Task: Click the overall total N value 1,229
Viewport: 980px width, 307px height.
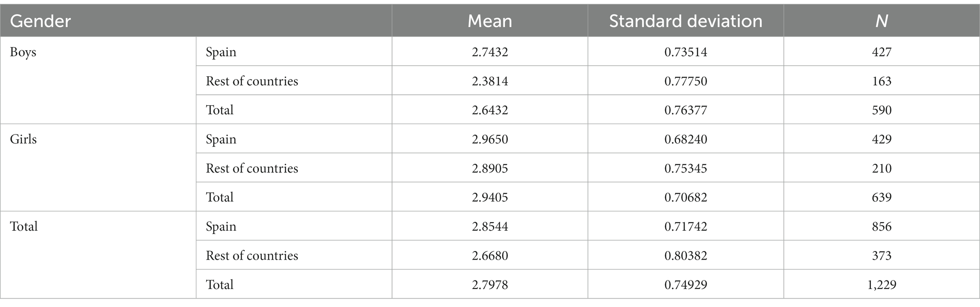Action: tap(881, 284)
